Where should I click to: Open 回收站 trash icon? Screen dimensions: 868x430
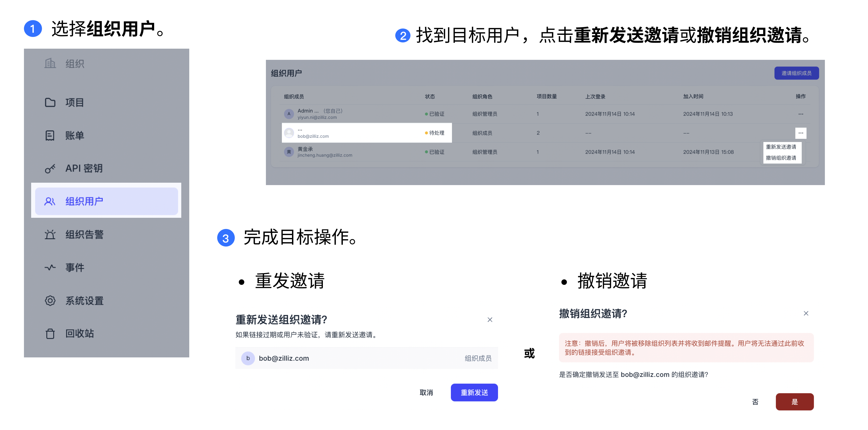pos(50,333)
